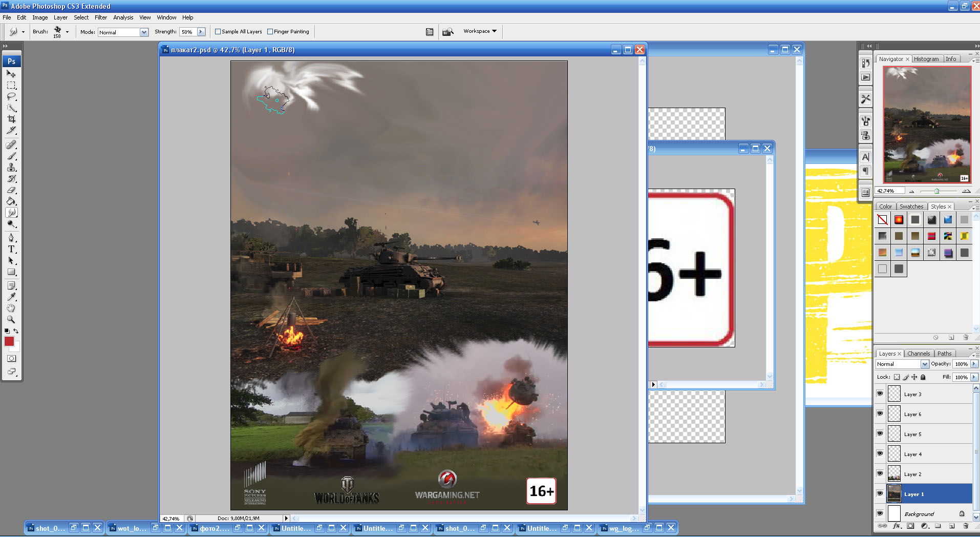Select the Brush tool in the toolbox
The width and height of the screenshot is (980, 537).
[x=11, y=156]
